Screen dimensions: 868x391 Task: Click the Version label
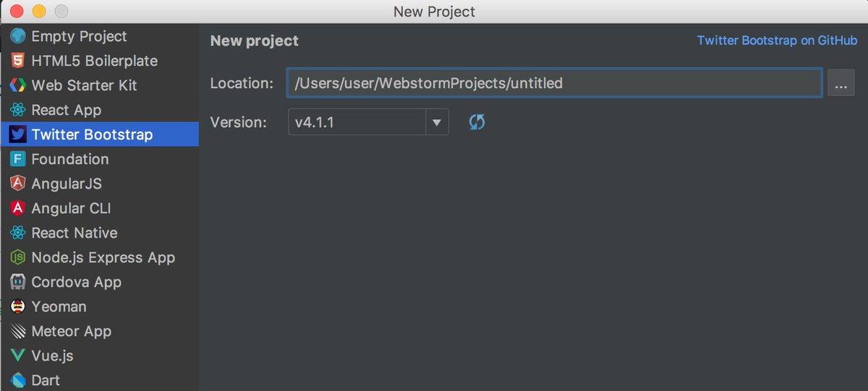(x=239, y=122)
